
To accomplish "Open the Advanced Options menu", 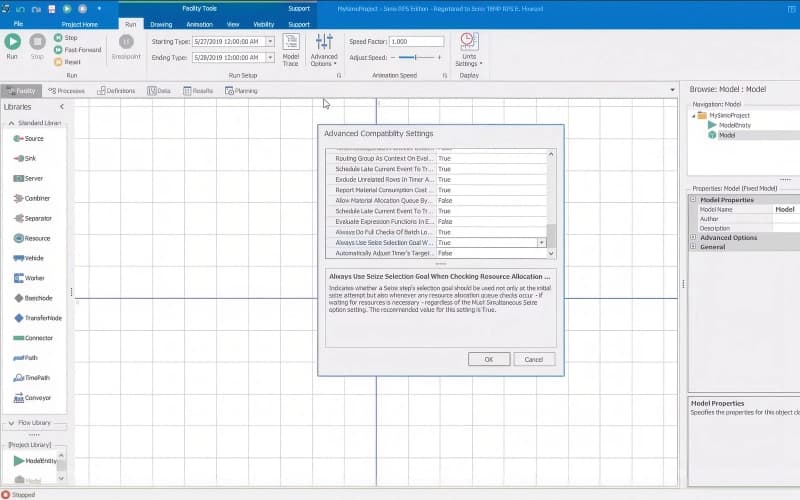I will point(324,50).
